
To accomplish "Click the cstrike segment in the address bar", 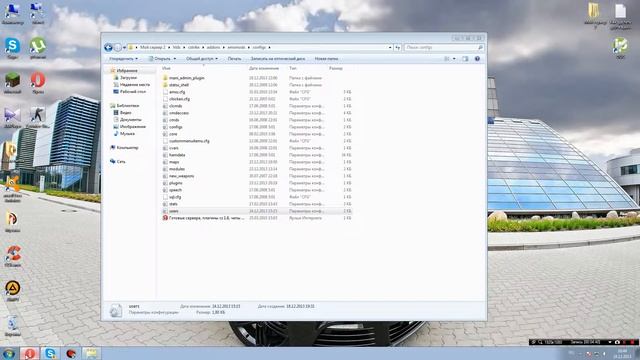I will tap(193, 48).
